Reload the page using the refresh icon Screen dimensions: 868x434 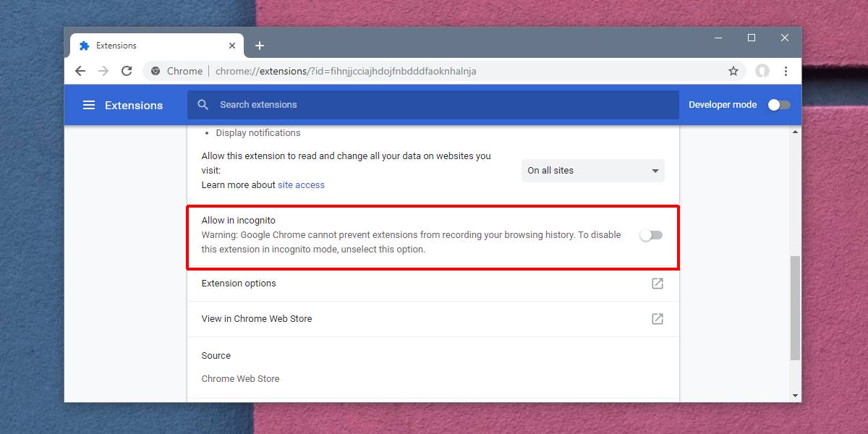click(x=127, y=71)
